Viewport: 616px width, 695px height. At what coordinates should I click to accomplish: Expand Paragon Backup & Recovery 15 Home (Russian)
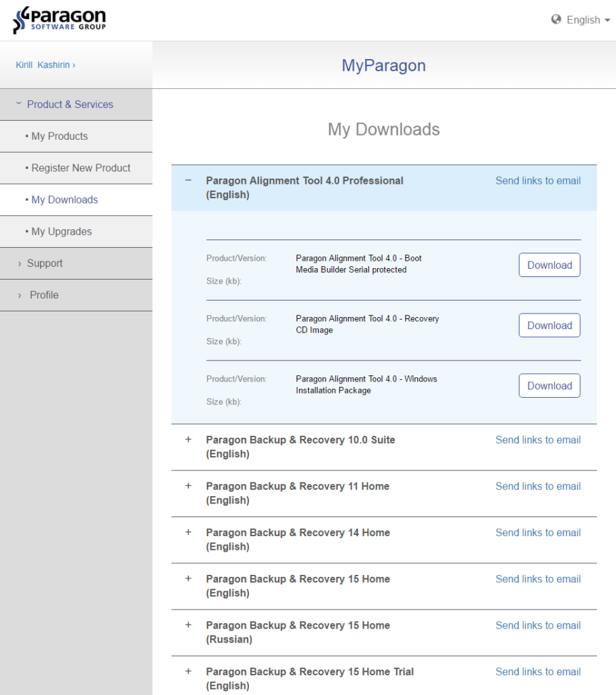click(188, 625)
